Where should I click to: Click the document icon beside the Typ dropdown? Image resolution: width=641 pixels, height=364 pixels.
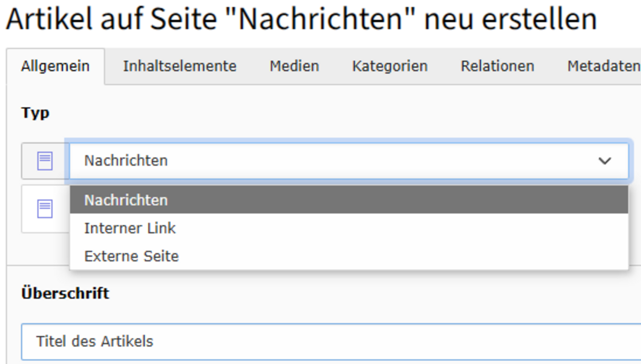point(45,161)
